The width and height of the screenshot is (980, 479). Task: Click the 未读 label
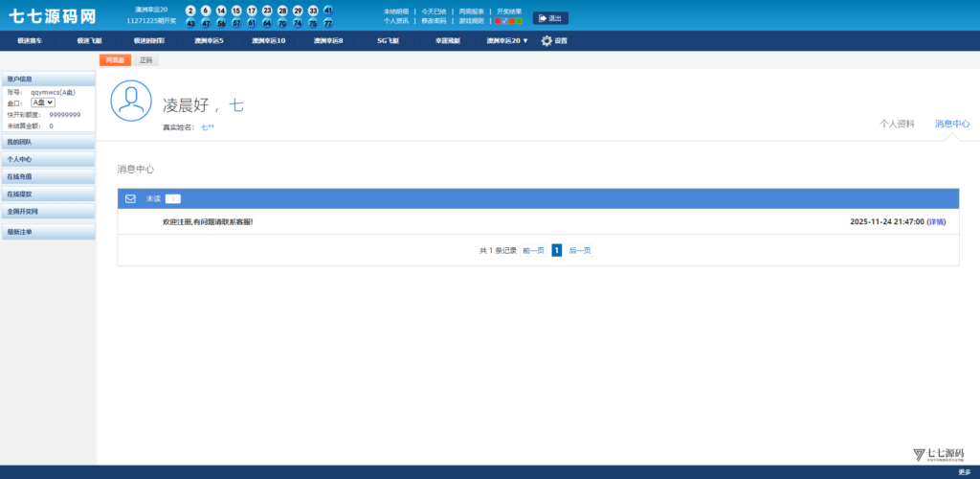(153, 199)
